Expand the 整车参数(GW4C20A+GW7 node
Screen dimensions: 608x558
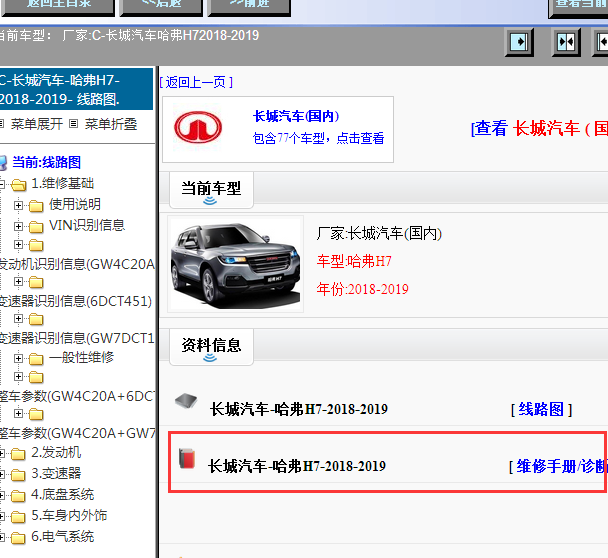click(18, 413)
